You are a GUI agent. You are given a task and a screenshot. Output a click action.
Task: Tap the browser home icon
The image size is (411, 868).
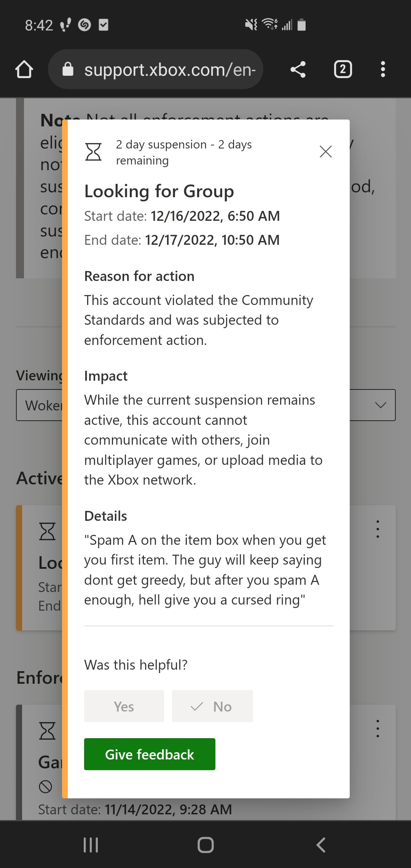click(x=24, y=69)
